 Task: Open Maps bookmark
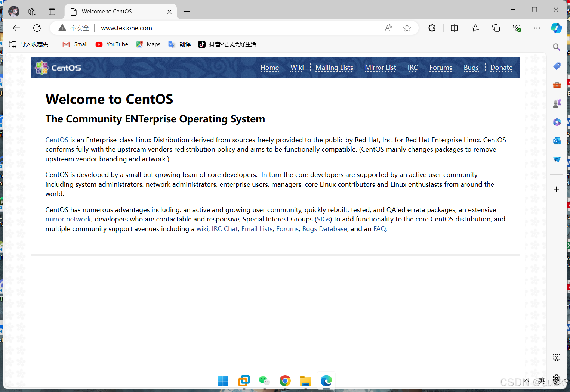(148, 44)
